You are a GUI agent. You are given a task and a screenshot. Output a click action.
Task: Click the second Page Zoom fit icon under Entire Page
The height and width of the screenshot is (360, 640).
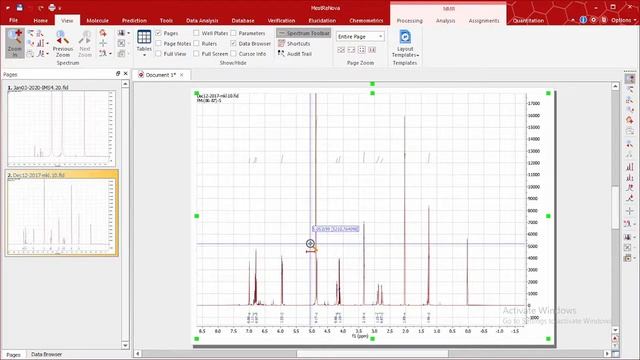point(351,50)
